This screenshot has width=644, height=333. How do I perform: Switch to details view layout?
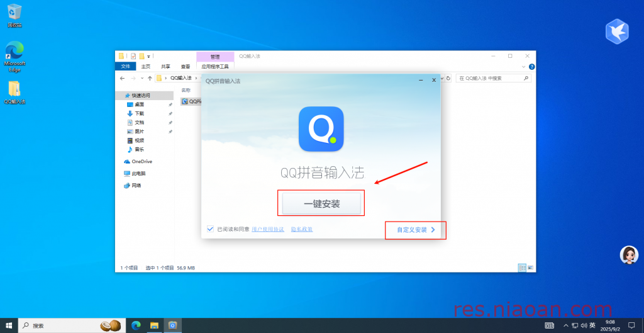pos(523,268)
